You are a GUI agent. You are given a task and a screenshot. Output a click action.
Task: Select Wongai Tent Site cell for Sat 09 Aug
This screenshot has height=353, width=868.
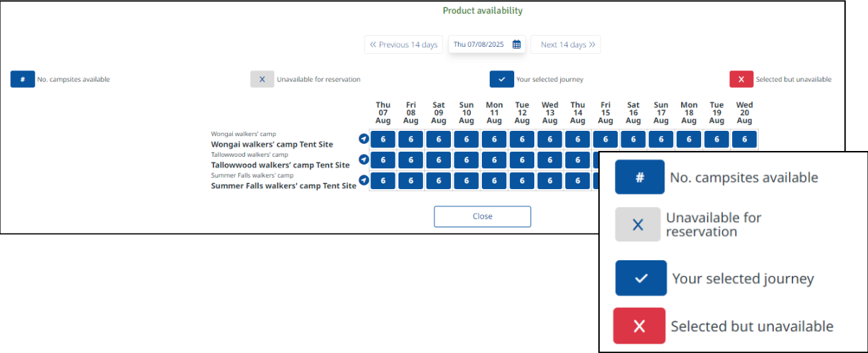[439, 139]
